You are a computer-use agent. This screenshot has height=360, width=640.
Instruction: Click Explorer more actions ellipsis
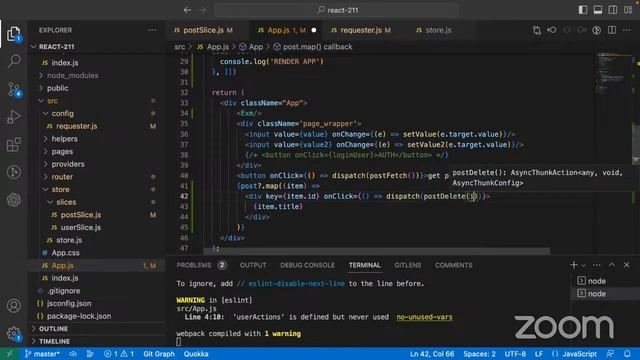[x=152, y=30]
